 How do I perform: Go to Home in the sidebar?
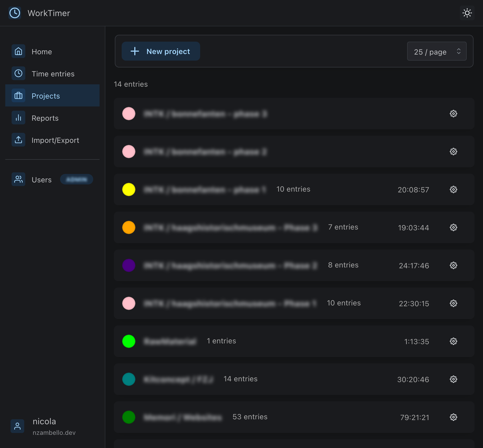(42, 51)
